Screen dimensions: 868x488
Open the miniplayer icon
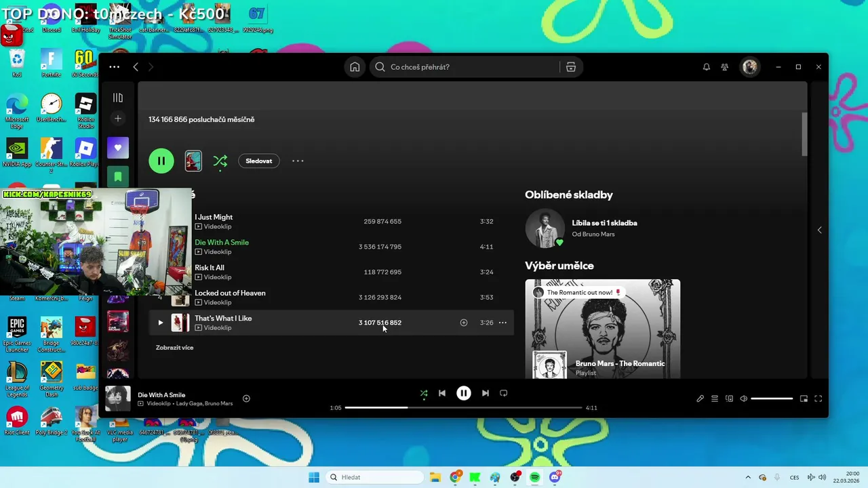tap(804, 399)
